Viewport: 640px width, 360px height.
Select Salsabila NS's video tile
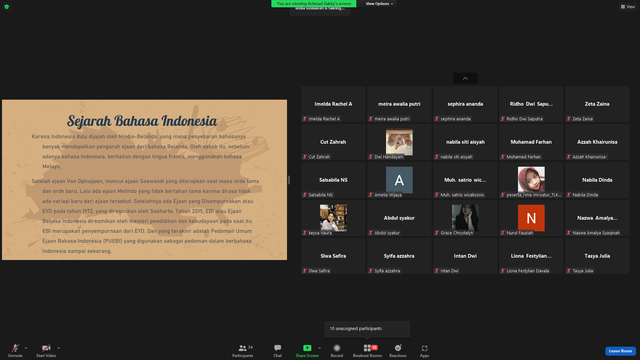click(x=333, y=180)
